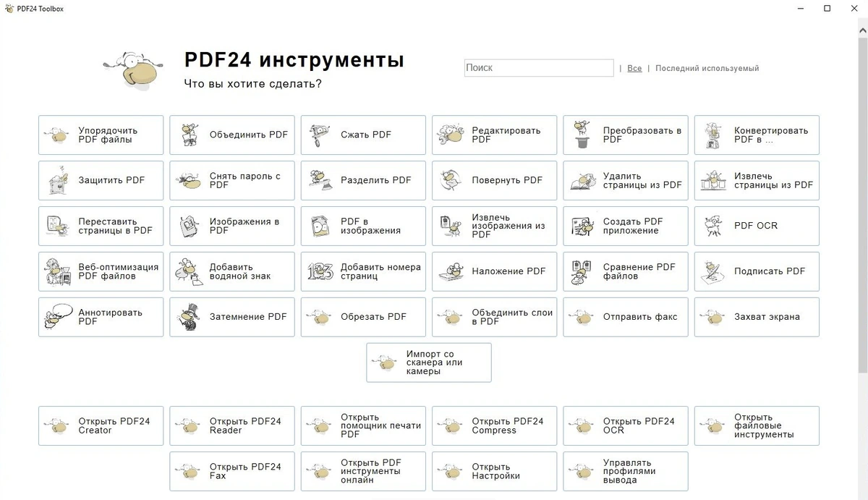
Task: Click the Объединить PDF tile icon
Action: (190, 135)
